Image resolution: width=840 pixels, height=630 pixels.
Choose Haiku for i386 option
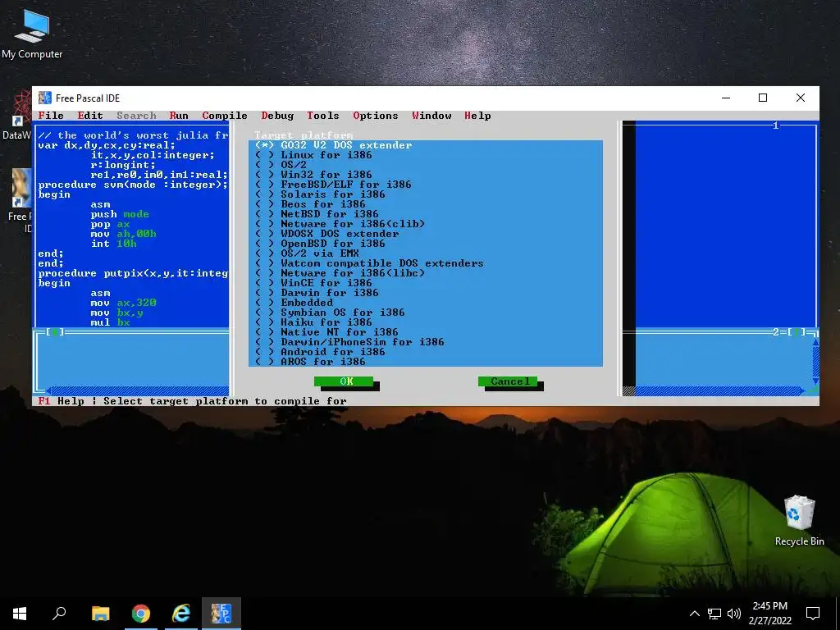coord(313,322)
